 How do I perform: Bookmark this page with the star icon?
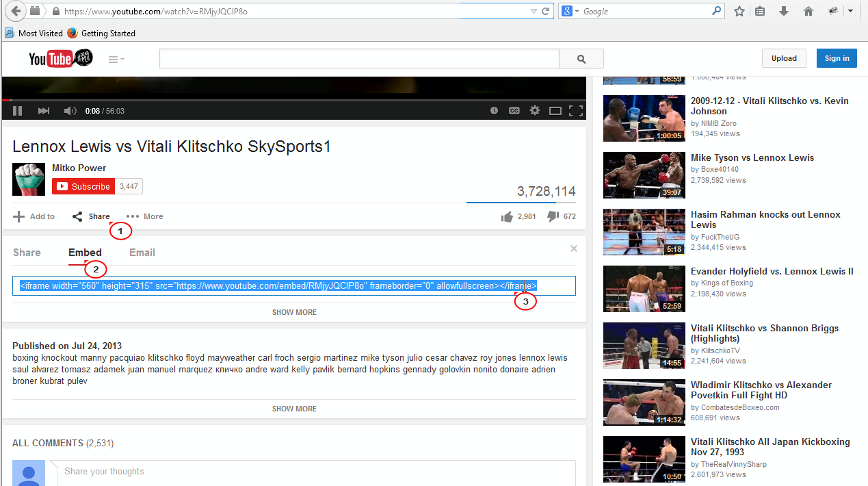[x=739, y=11]
